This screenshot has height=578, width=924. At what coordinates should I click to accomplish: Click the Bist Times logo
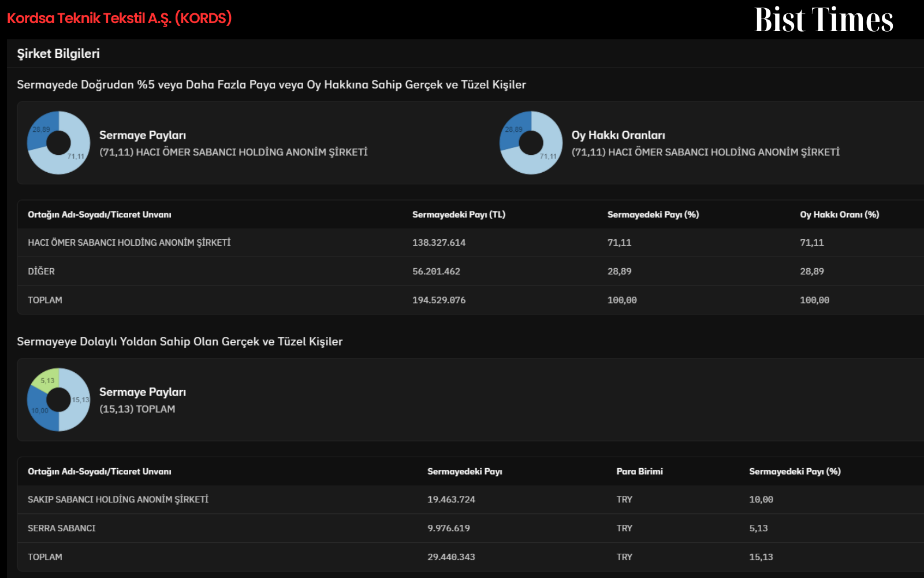tap(824, 20)
